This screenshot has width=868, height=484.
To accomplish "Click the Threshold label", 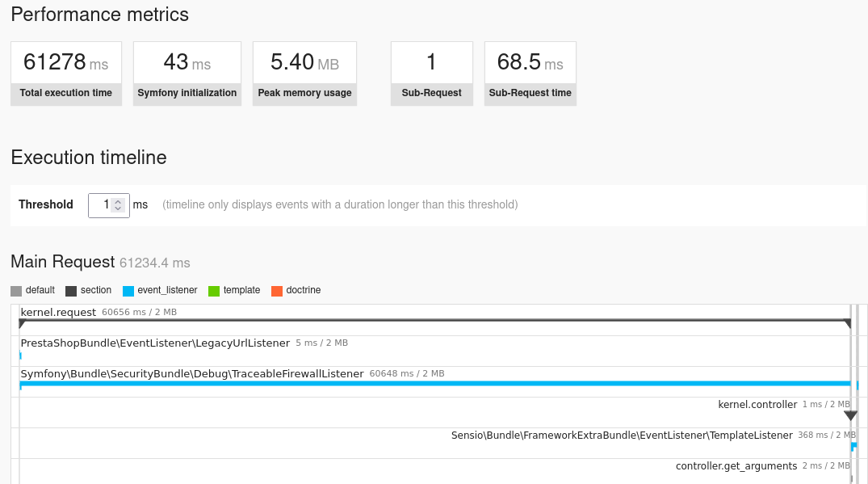I will (x=46, y=204).
